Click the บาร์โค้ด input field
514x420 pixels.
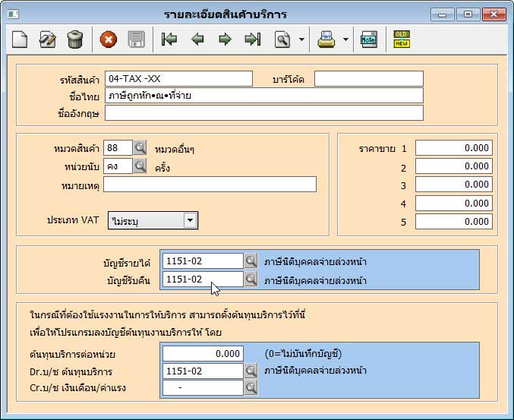[x=369, y=79]
